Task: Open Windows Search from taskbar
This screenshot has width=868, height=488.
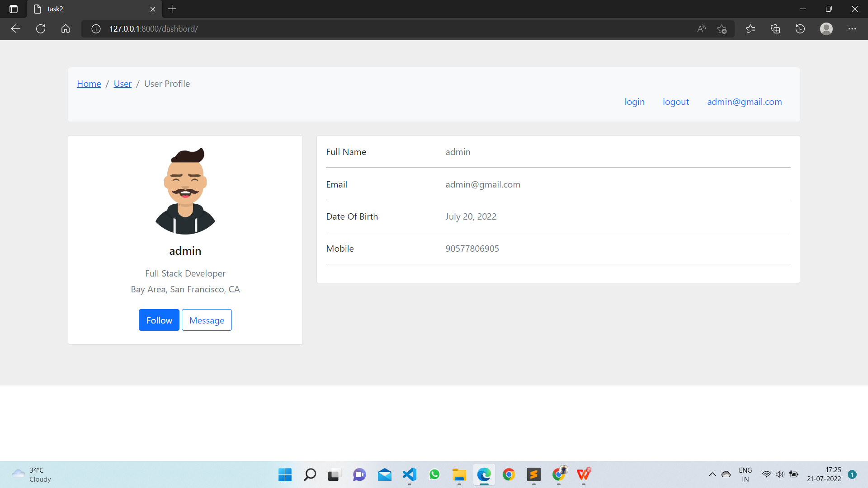Action: pyautogui.click(x=310, y=474)
